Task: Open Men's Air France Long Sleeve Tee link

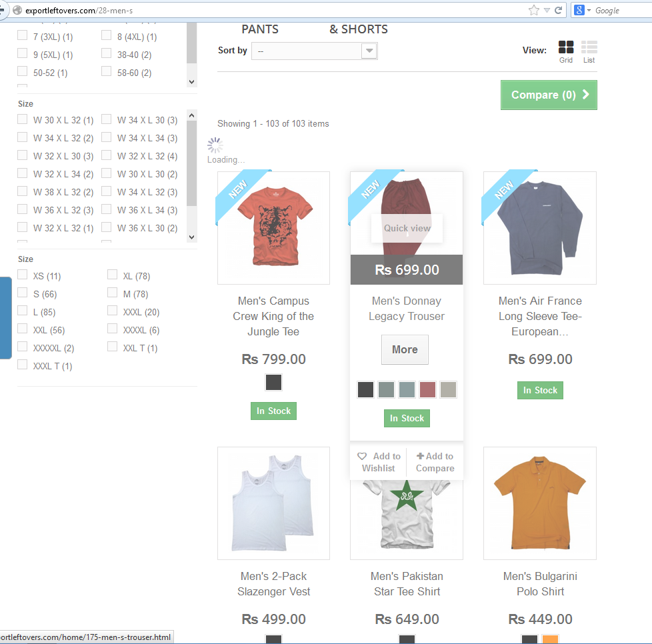Action: (540, 316)
